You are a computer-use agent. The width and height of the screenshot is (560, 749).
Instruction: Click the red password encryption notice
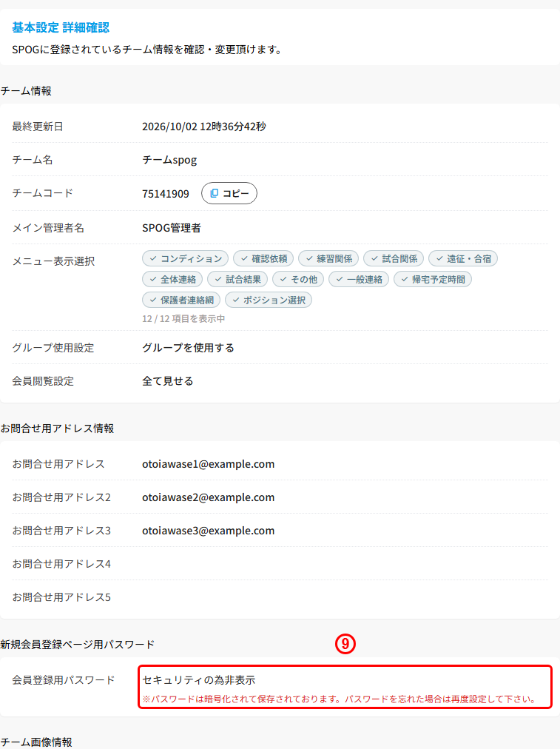tap(339, 699)
